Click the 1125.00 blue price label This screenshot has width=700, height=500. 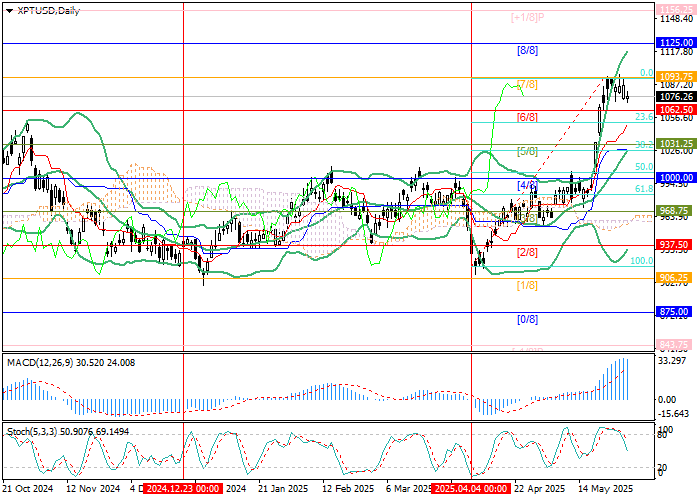click(676, 43)
